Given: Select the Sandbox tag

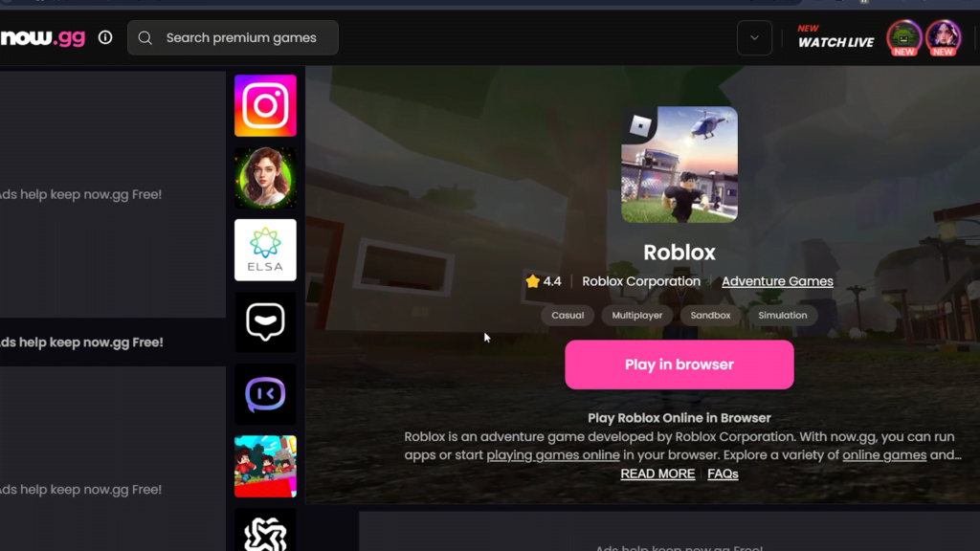Looking at the screenshot, I should coord(710,316).
